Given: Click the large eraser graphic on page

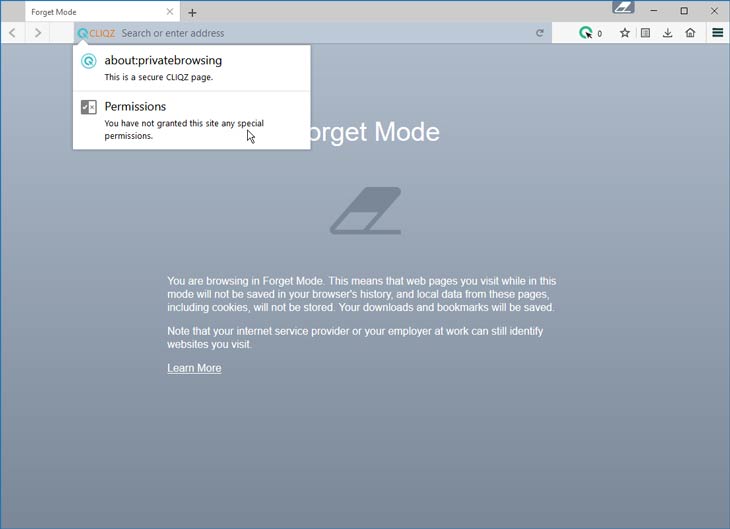Looking at the screenshot, I should tap(366, 210).
